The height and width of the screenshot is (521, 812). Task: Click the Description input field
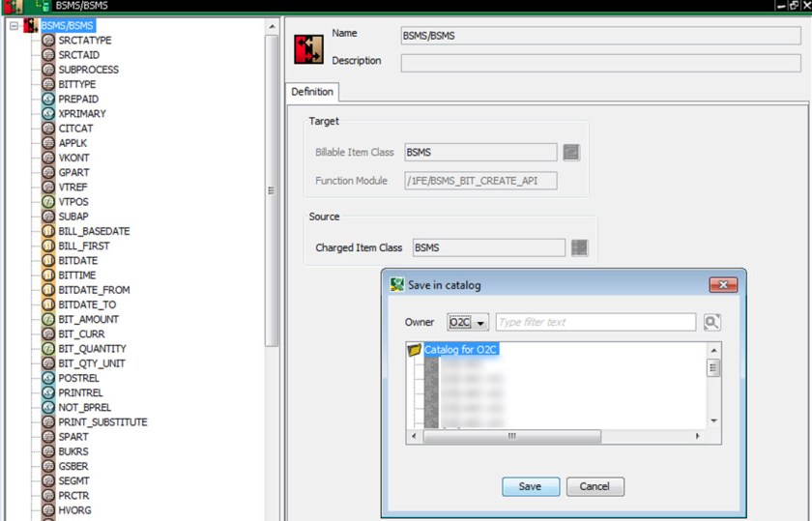pos(600,63)
